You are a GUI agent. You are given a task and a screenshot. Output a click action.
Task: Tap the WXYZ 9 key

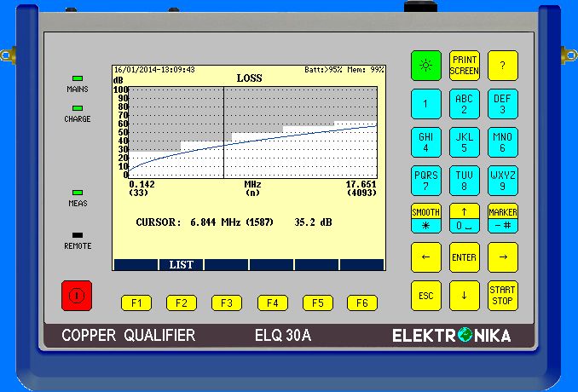(502, 181)
